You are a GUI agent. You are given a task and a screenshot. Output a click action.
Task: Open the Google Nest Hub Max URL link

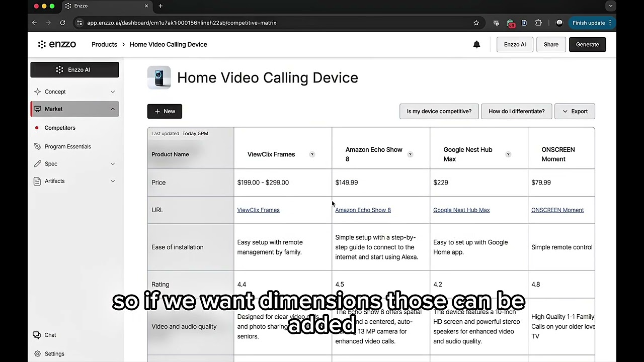coord(461,210)
